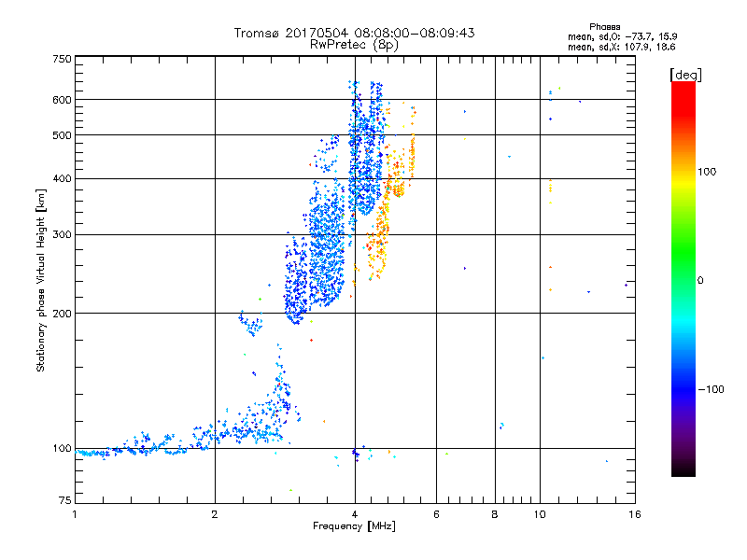
Task: Click the plot title 'Tromsø 20170504 08:08:00-08:09:43'
Action: click(x=354, y=33)
